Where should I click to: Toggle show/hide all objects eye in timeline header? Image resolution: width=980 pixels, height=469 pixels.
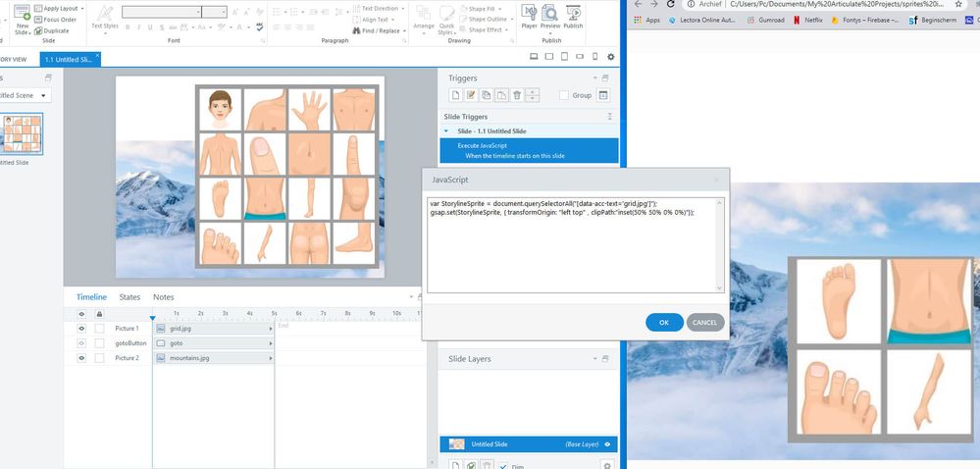click(81, 313)
